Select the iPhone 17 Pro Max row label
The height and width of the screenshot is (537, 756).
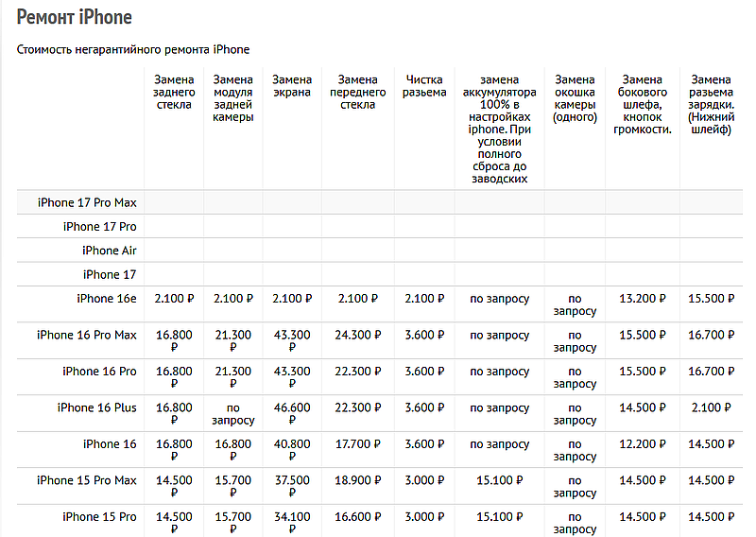(87, 202)
